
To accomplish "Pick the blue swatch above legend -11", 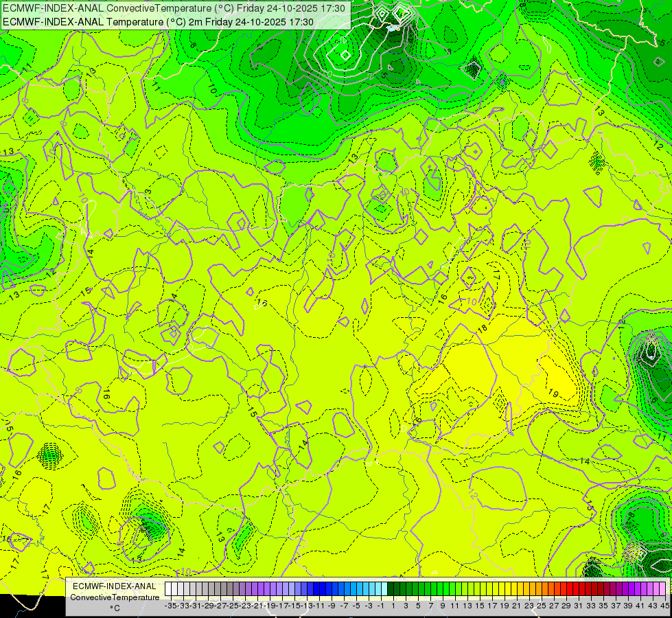I will pyautogui.click(x=317, y=589).
